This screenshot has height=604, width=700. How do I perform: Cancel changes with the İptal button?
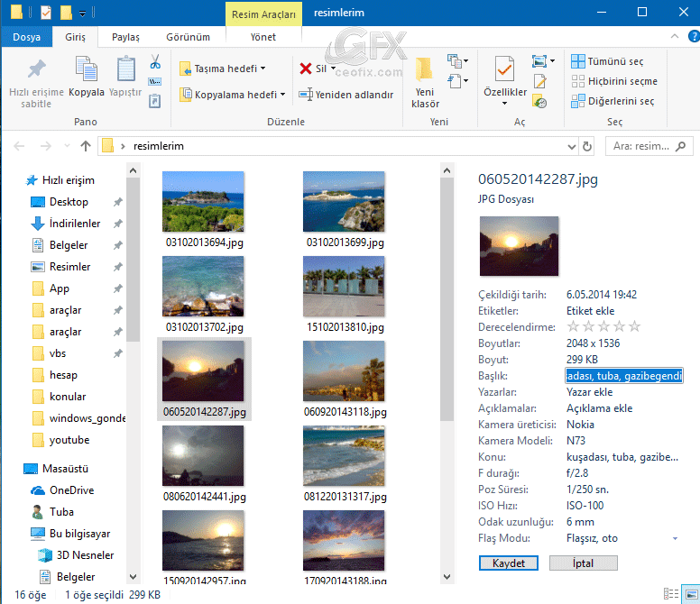pos(584,563)
